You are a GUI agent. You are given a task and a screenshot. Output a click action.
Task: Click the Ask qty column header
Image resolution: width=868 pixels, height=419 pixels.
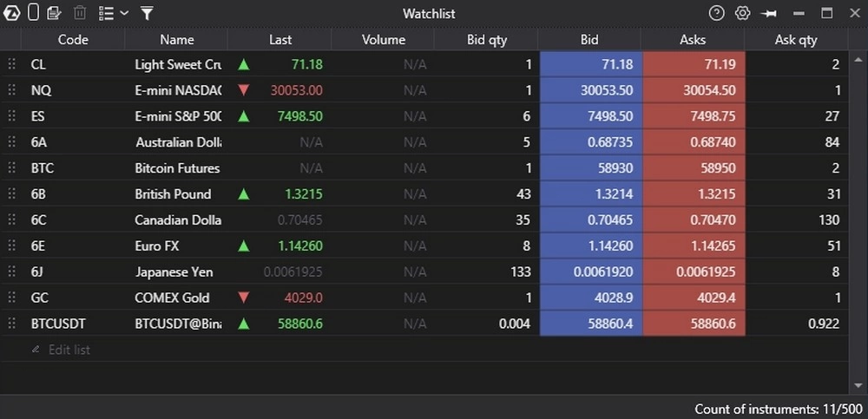pos(796,39)
